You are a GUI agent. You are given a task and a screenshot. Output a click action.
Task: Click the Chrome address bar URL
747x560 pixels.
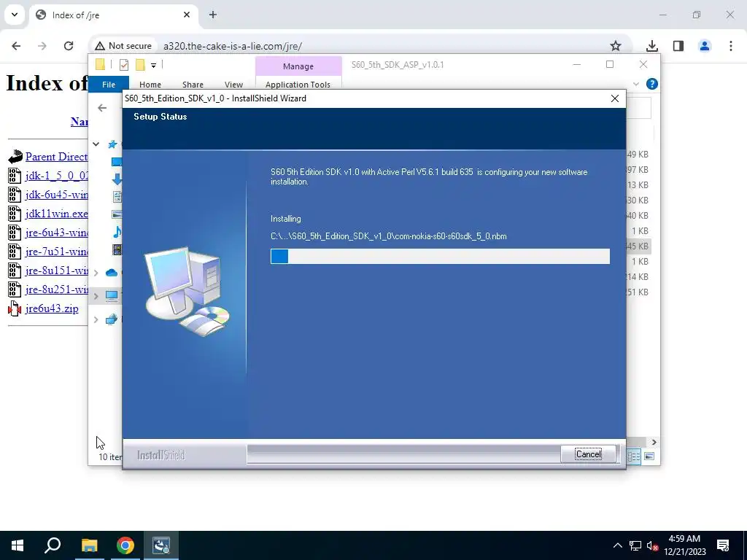(x=233, y=46)
